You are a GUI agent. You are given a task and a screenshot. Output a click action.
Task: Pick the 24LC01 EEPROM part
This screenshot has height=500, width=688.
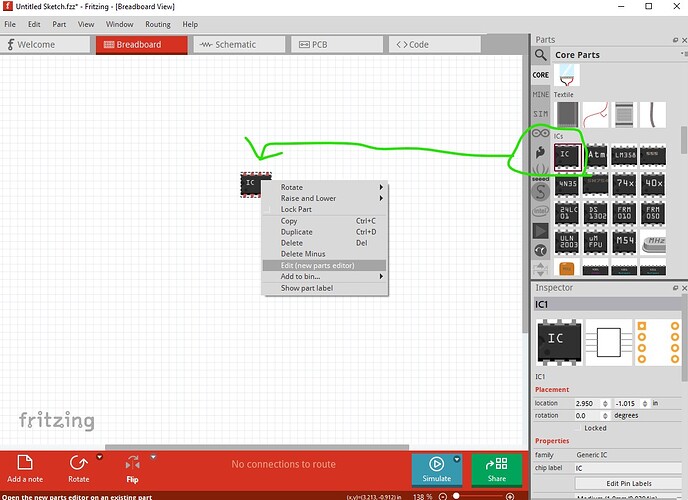[x=567, y=213]
